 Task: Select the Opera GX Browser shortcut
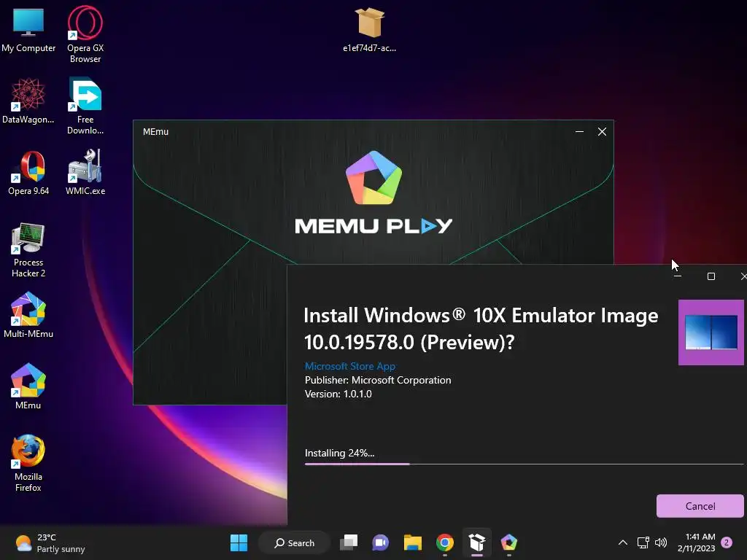click(x=85, y=34)
